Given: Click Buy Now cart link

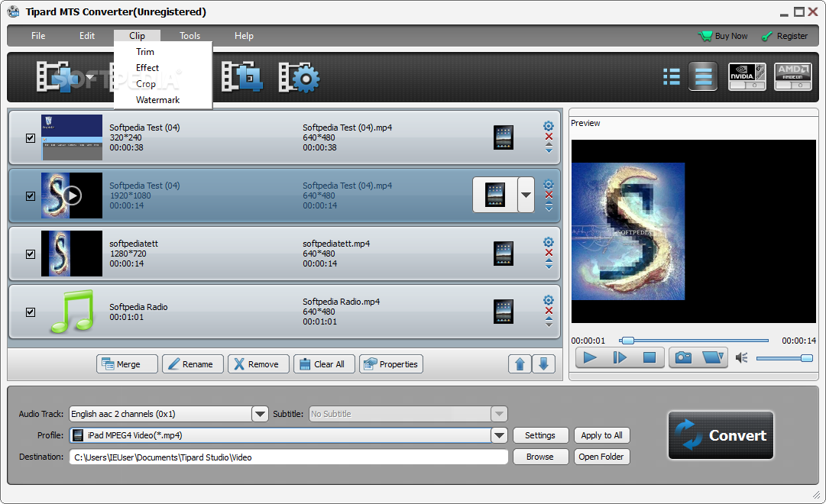Looking at the screenshot, I should click(723, 36).
